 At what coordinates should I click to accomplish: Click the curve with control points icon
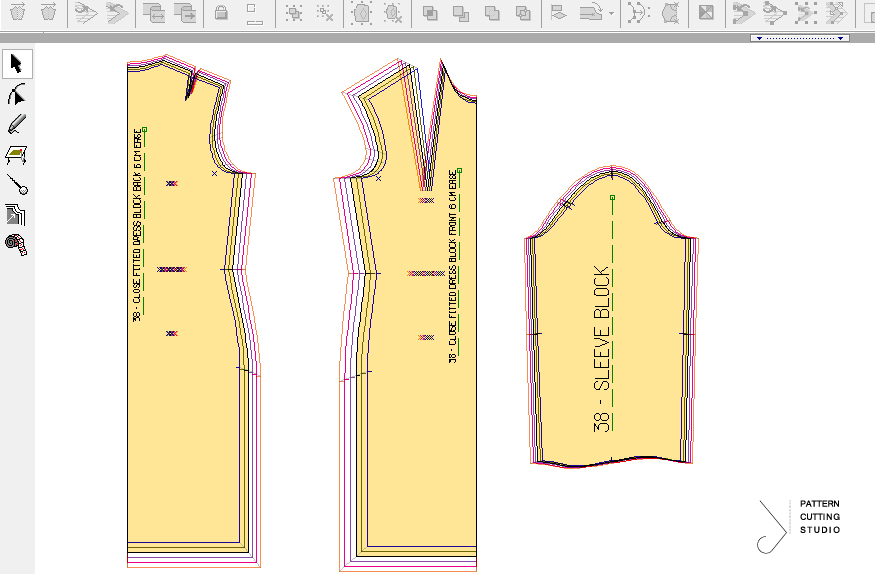[x=639, y=12]
